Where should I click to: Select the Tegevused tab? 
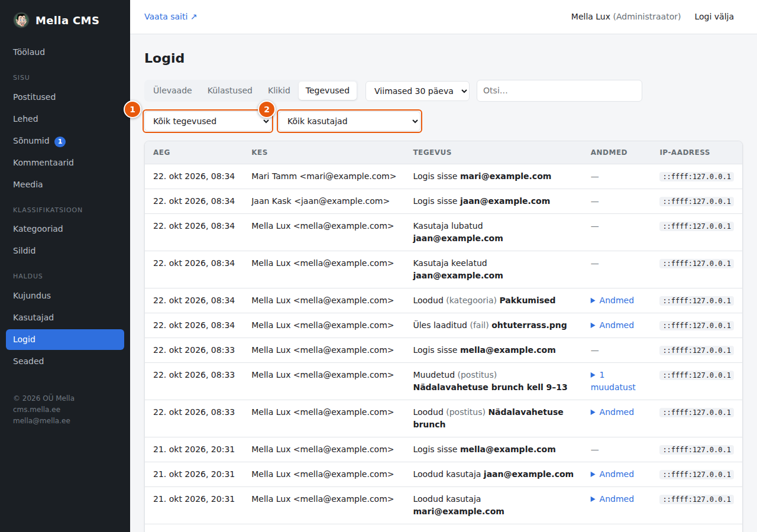coord(328,90)
